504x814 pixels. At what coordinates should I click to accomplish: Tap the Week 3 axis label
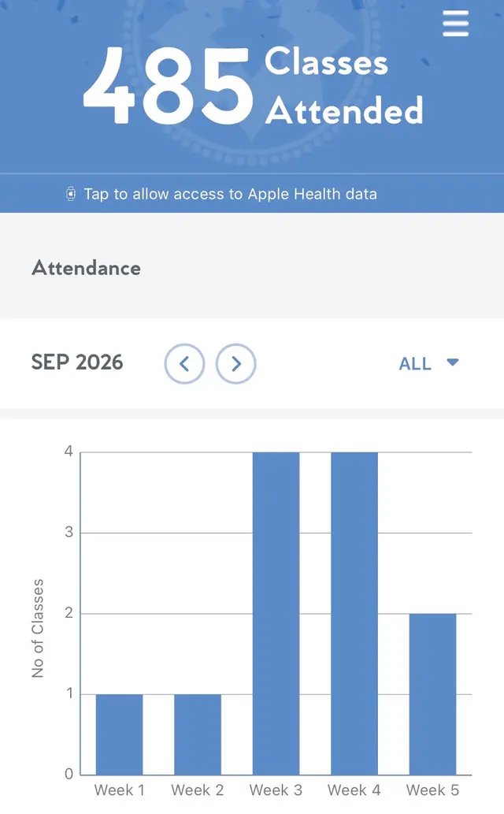pyautogui.click(x=276, y=790)
